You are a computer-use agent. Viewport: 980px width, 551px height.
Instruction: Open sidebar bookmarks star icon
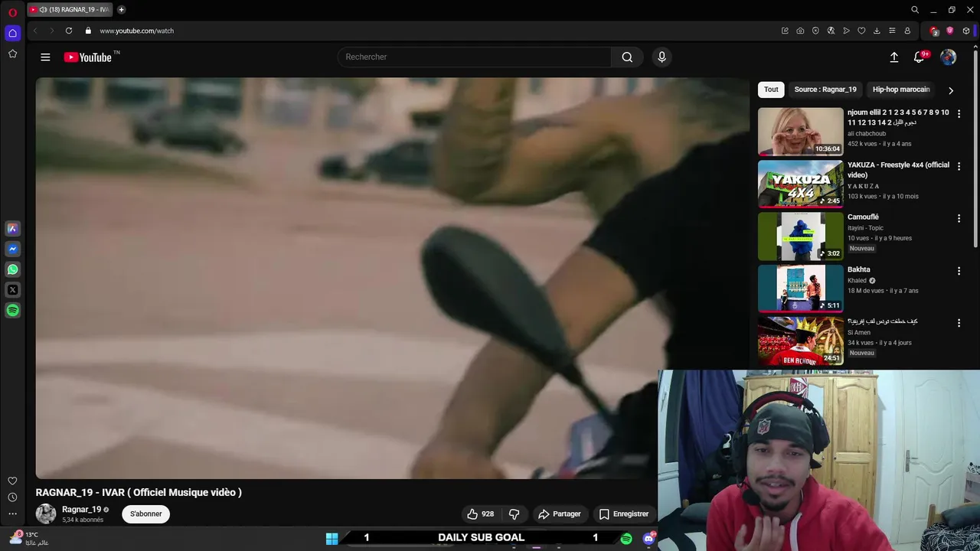click(12, 54)
